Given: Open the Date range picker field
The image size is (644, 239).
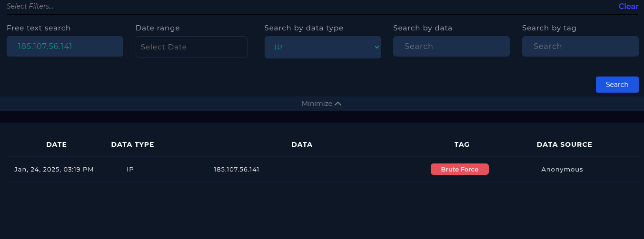Looking at the screenshot, I should (x=191, y=47).
